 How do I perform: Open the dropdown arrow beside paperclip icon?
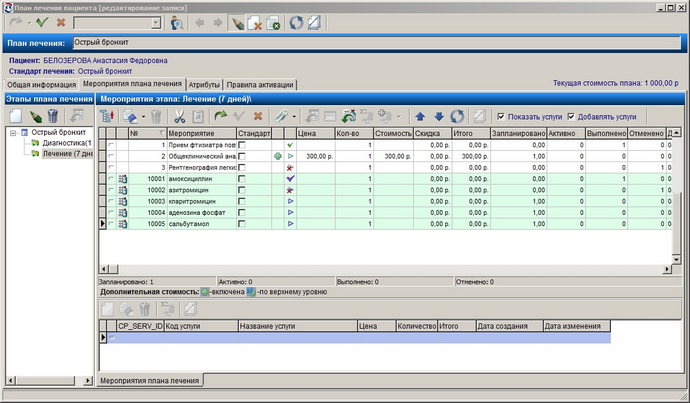(x=294, y=117)
